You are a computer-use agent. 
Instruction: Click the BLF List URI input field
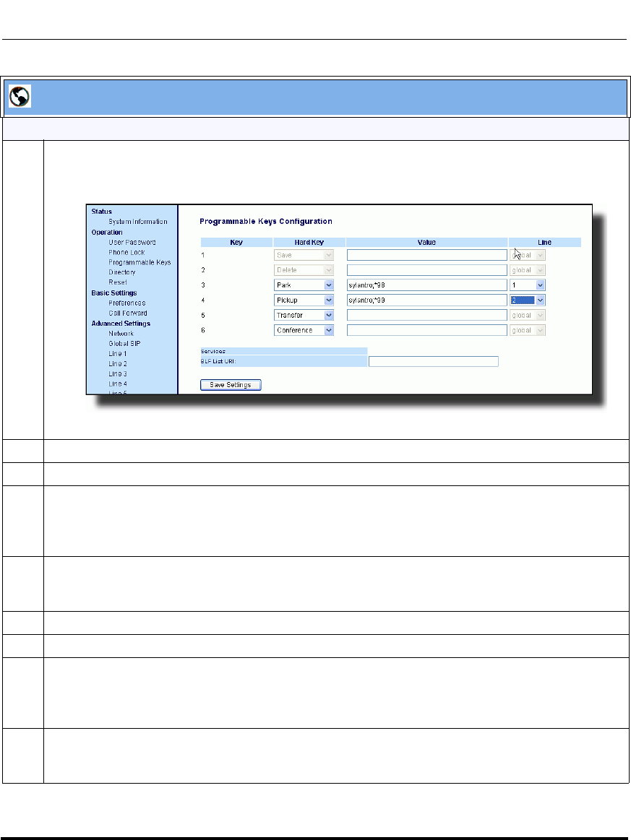pos(434,362)
